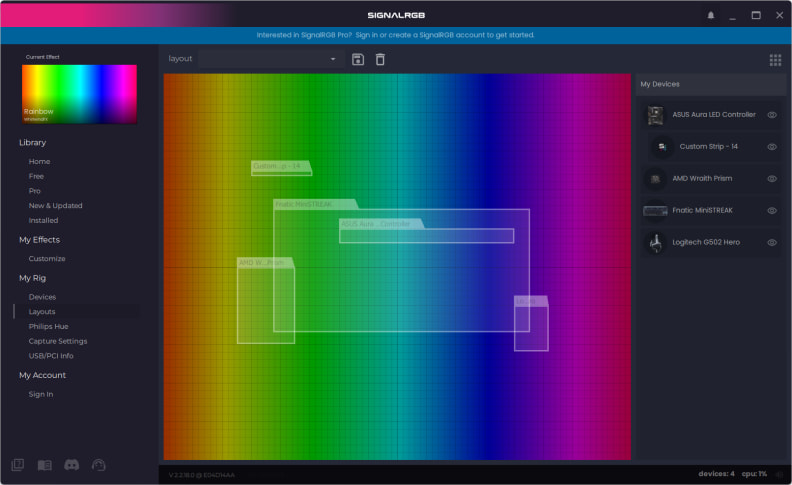792x485 pixels.
Task: Open the Pro effects section
Action: (x=34, y=190)
